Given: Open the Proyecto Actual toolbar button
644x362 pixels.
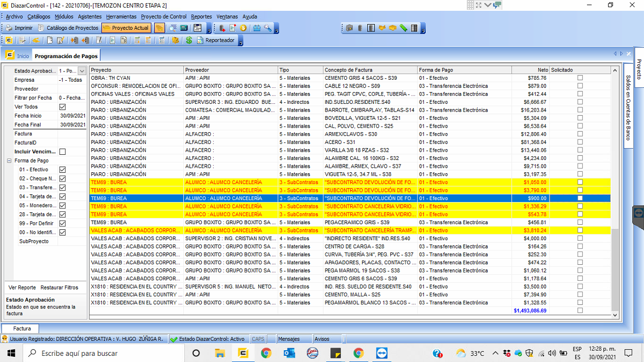Looking at the screenshot, I should (x=126, y=28).
